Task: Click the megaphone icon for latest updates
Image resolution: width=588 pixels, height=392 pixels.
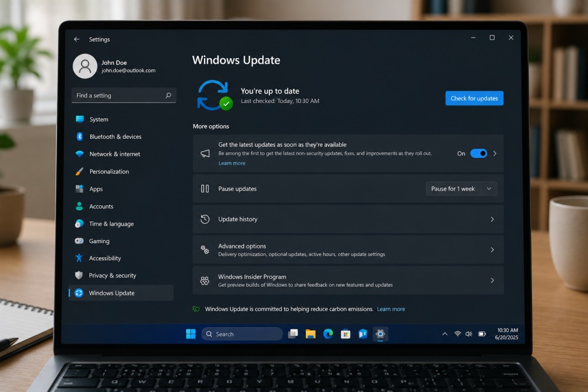Action: [205, 153]
